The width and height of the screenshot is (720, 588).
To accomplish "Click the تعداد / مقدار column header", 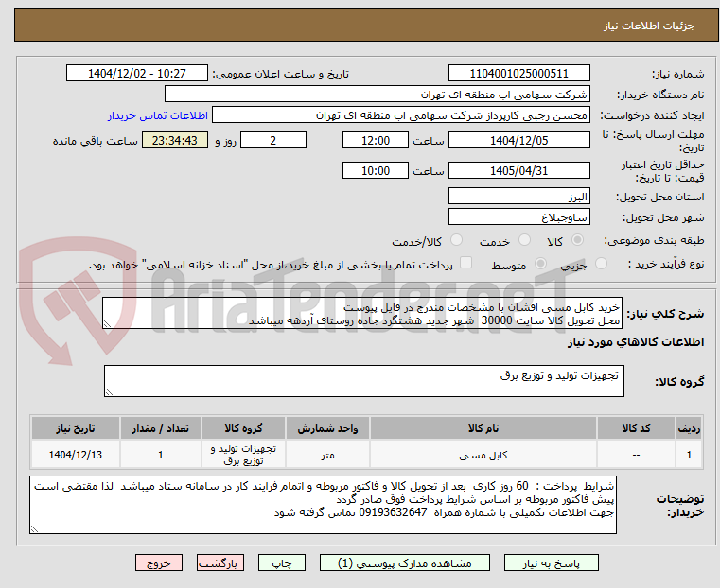I will coord(160,428).
